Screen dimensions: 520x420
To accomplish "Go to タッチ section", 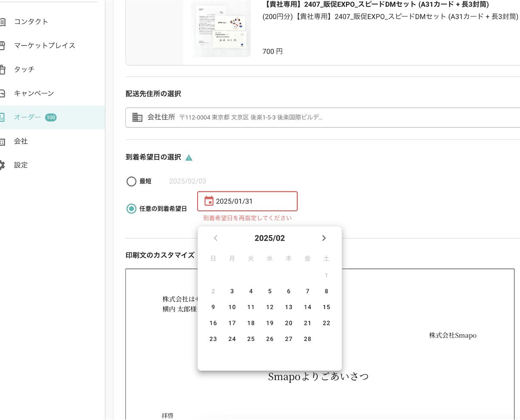I will point(24,69).
